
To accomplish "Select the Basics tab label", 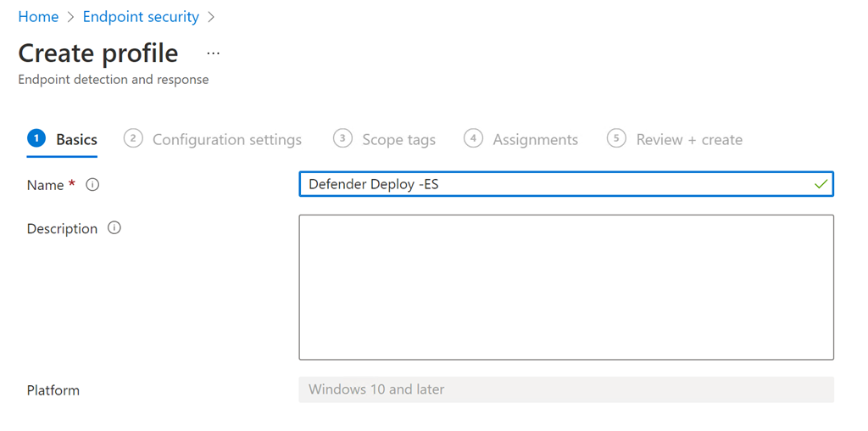I will (x=76, y=140).
